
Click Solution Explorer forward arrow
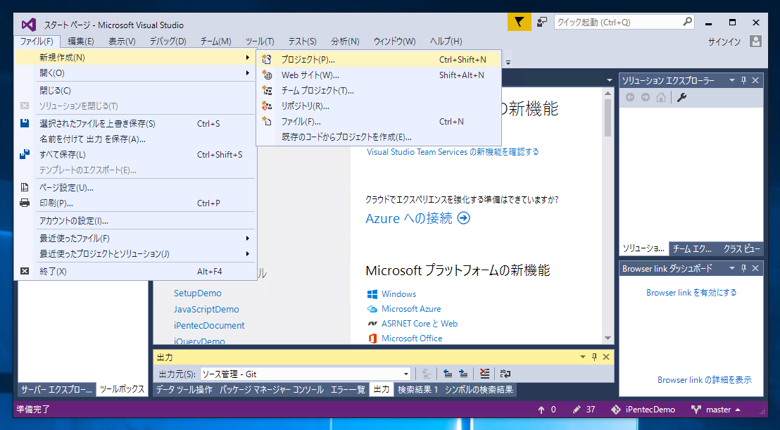click(645, 98)
